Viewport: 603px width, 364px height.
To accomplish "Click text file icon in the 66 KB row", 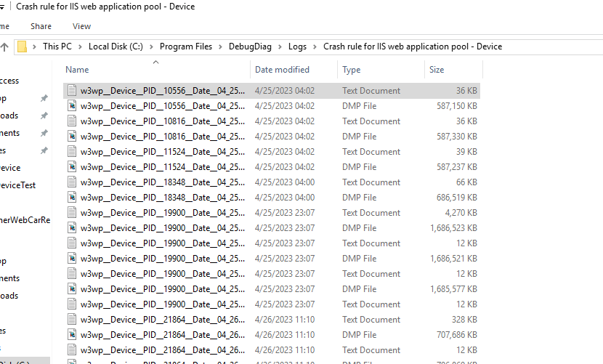I will tap(71, 182).
